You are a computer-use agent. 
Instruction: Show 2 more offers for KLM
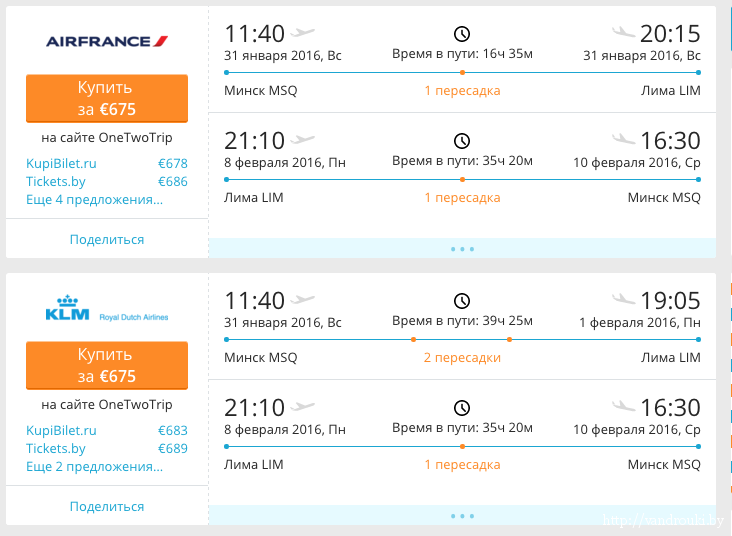pyautogui.click(x=94, y=466)
